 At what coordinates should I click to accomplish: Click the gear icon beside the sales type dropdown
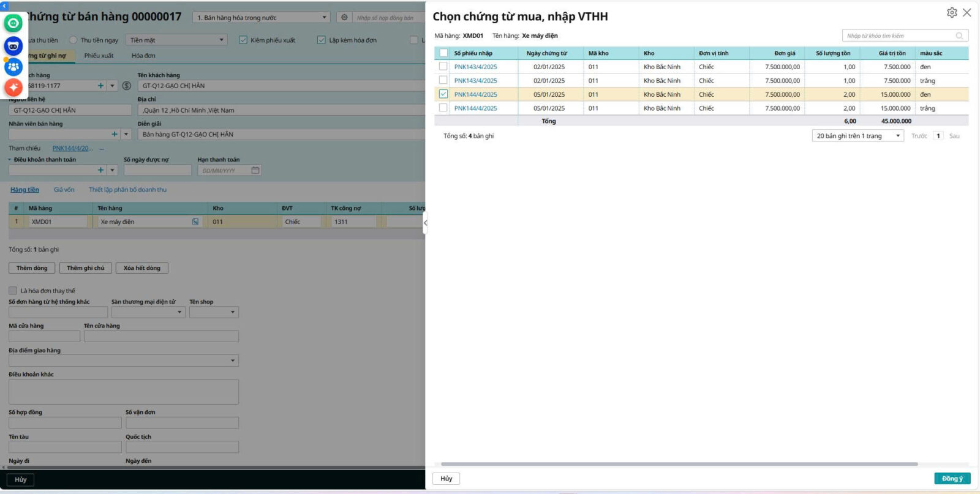click(x=344, y=18)
